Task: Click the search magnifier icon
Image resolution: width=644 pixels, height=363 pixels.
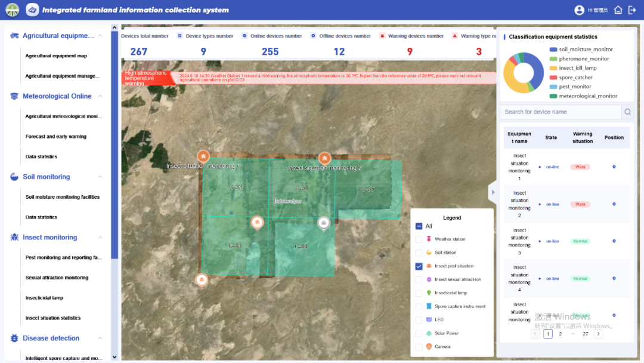Action: tap(627, 112)
